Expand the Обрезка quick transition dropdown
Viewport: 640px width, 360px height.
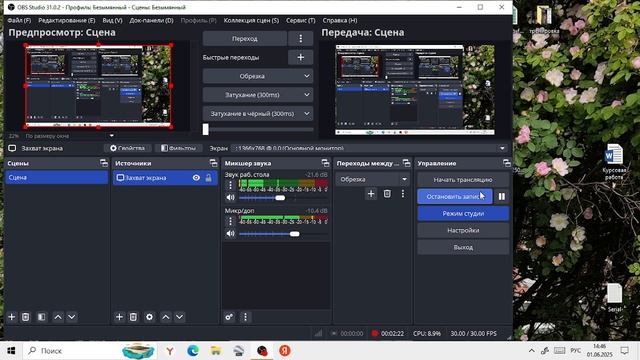point(258,76)
